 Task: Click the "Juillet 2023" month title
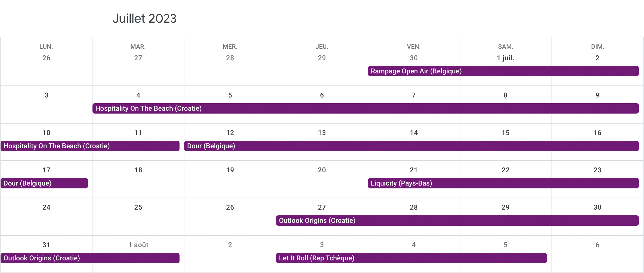[144, 19]
